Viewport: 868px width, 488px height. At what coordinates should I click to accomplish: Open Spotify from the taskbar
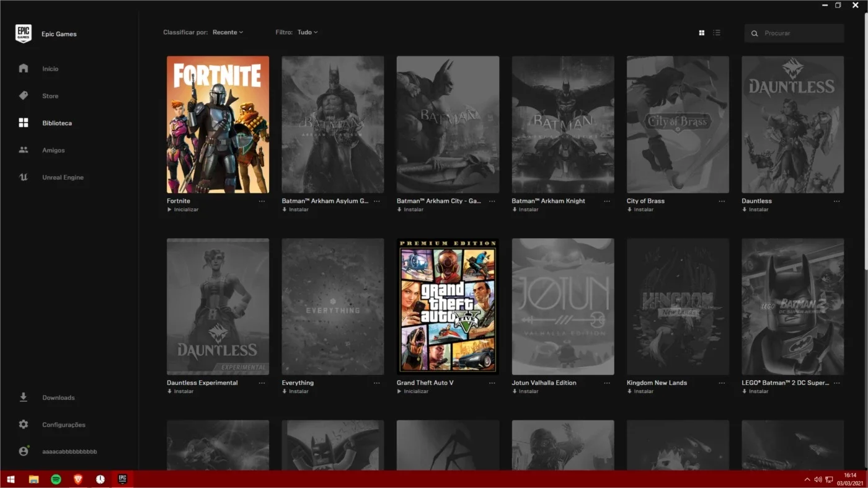tap(56, 479)
